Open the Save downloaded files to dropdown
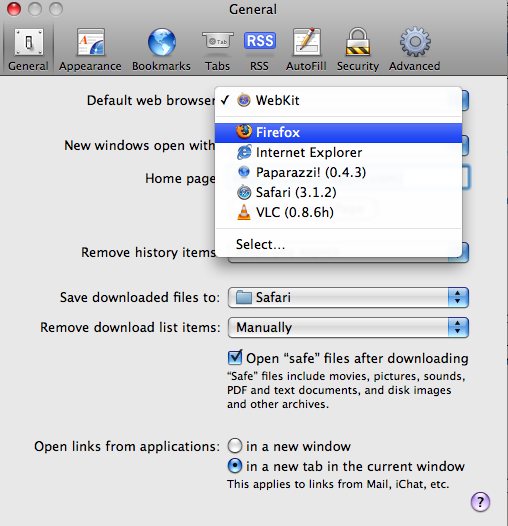The image size is (508, 526). pos(348,297)
